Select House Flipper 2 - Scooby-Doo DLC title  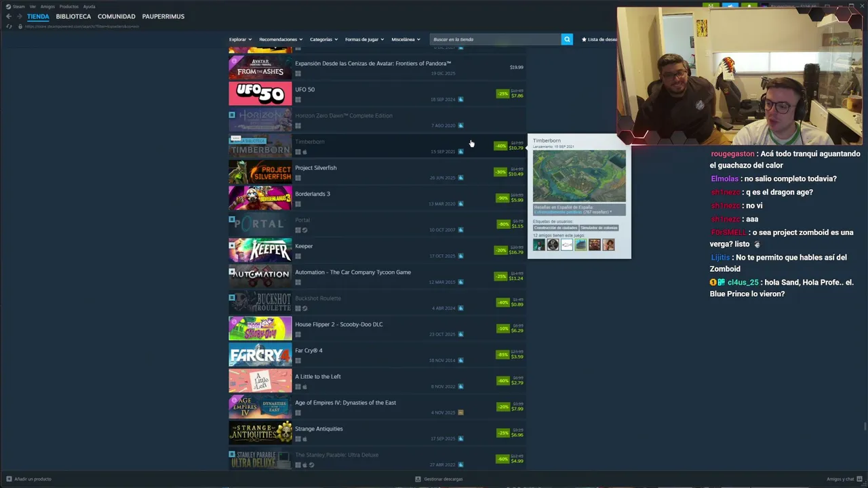pyautogui.click(x=339, y=324)
